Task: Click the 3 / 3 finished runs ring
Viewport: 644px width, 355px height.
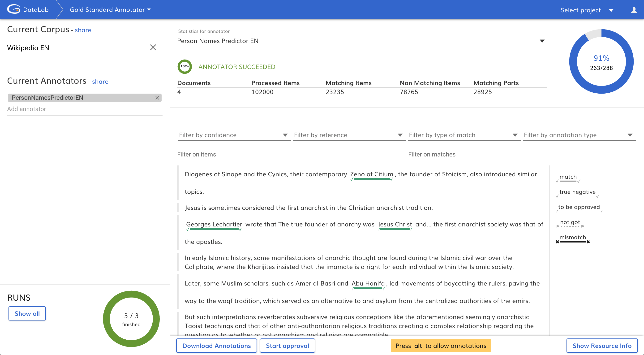Action: [x=131, y=319]
